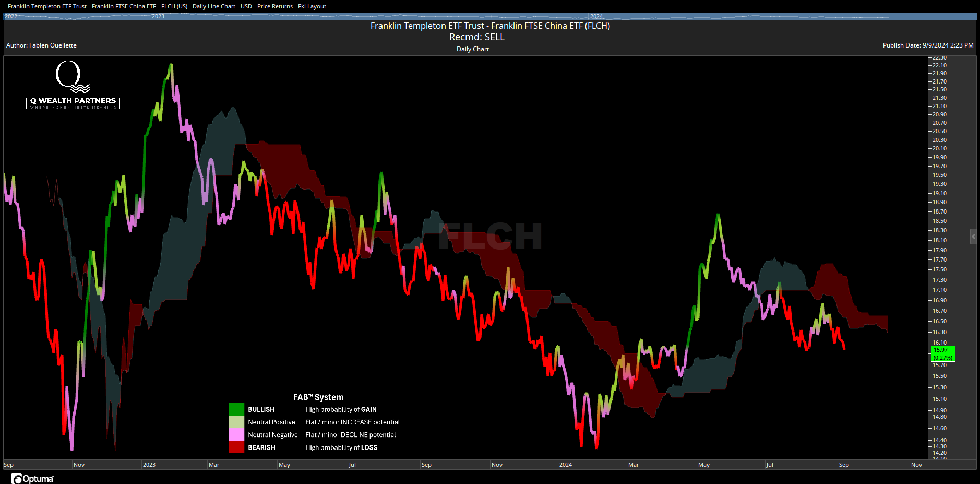Select the red BEARISH legend swatch

click(236, 447)
